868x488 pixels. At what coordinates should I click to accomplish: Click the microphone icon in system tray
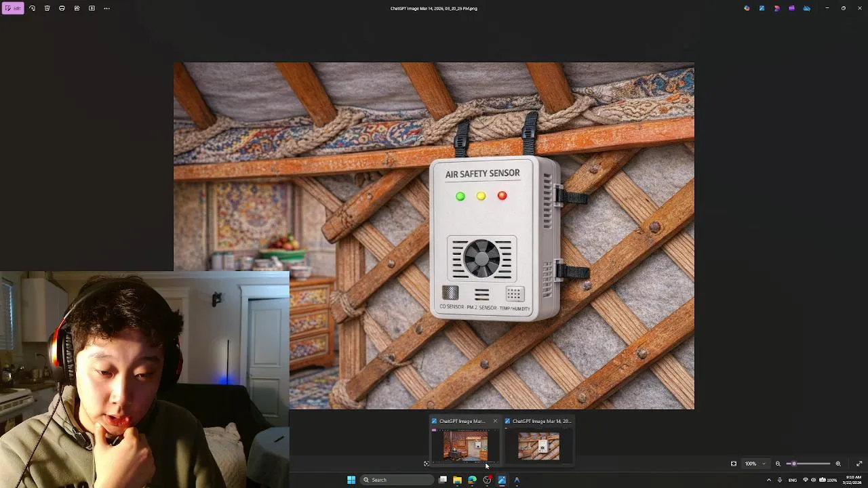coord(780,480)
